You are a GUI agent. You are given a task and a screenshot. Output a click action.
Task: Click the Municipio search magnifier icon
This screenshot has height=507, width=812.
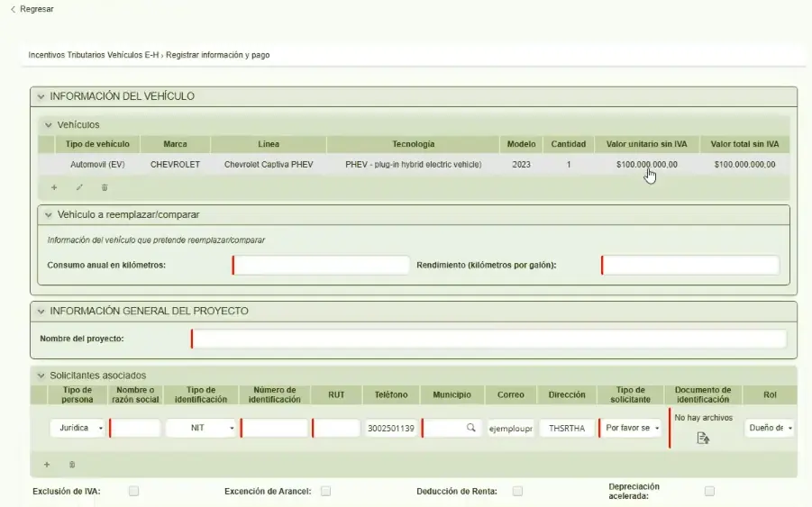click(x=470, y=429)
